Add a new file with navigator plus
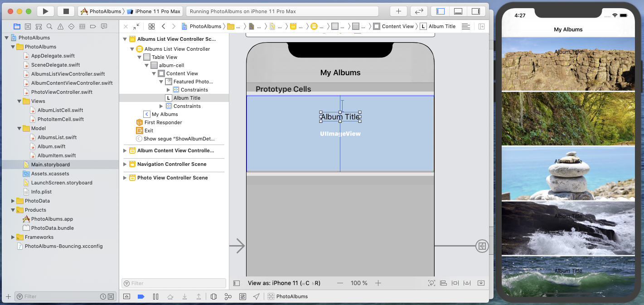Screen dimensions: 644x305 [8, 296]
